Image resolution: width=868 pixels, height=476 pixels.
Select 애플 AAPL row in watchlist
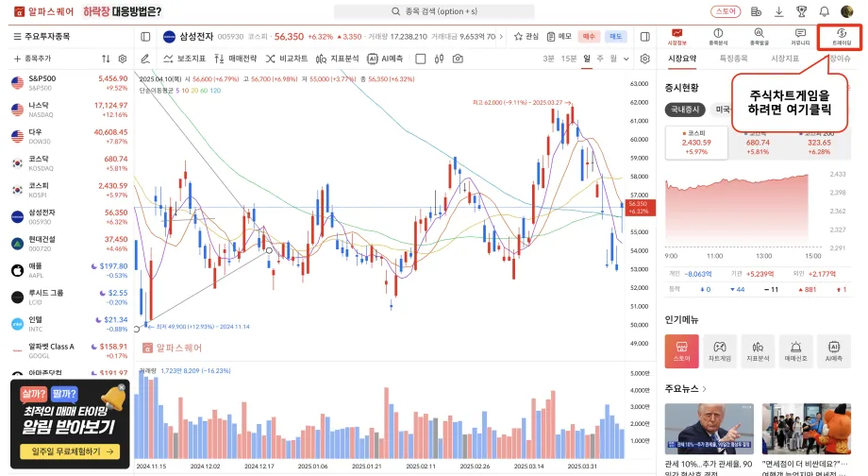pos(70,270)
